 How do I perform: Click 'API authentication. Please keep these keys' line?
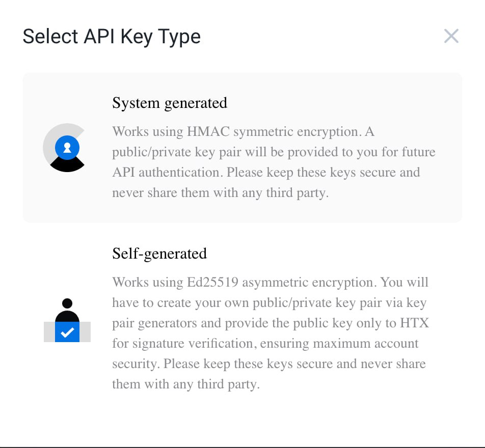pyautogui.click(x=266, y=173)
